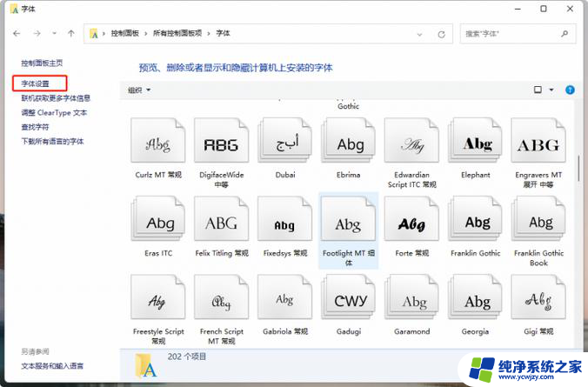Select the Fixedsys font icon
Screen dimensions: 588x387
click(x=285, y=218)
